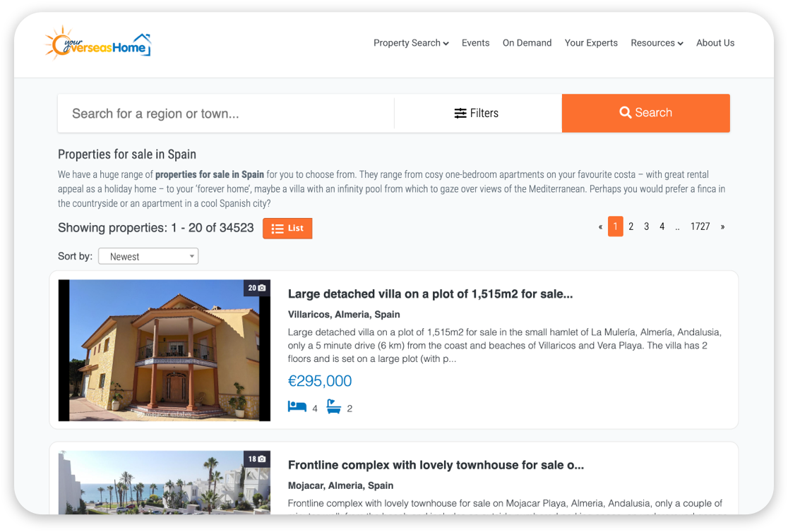Expand the Resources dropdown menu
The width and height of the screenshot is (788, 532).
(x=657, y=43)
